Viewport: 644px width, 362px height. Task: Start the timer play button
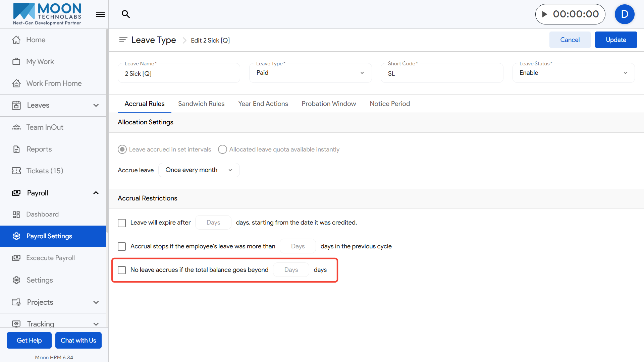coord(545,14)
